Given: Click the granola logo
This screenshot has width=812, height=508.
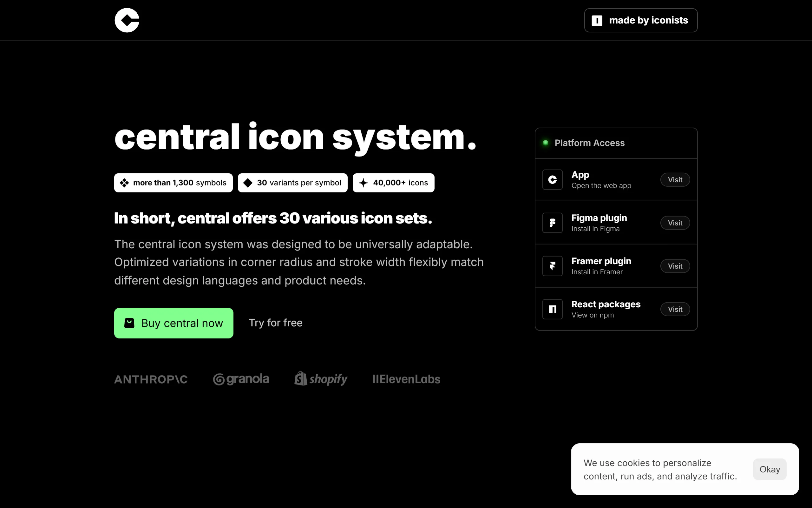Looking at the screenshot, I should (241, 379).
